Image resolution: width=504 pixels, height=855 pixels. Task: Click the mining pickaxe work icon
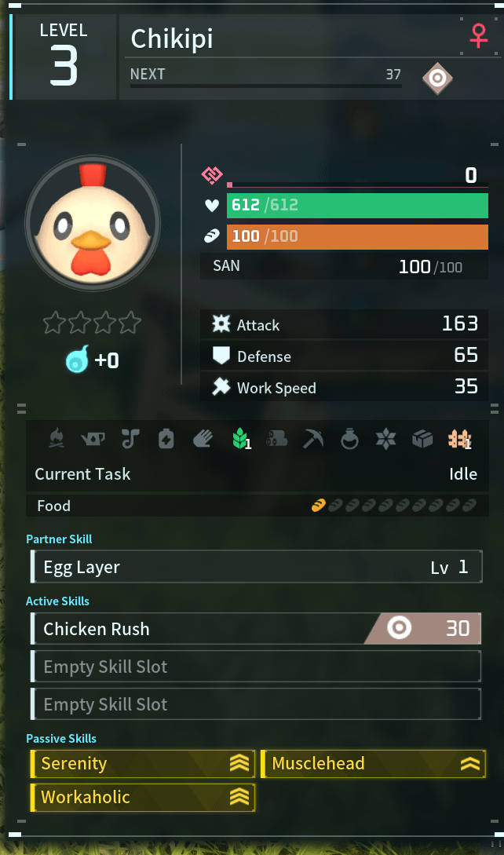coord(312,438)
